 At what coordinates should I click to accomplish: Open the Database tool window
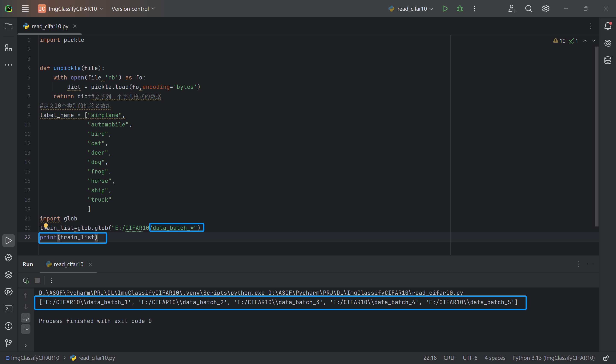pyautogui.click(x=608, y=60)
